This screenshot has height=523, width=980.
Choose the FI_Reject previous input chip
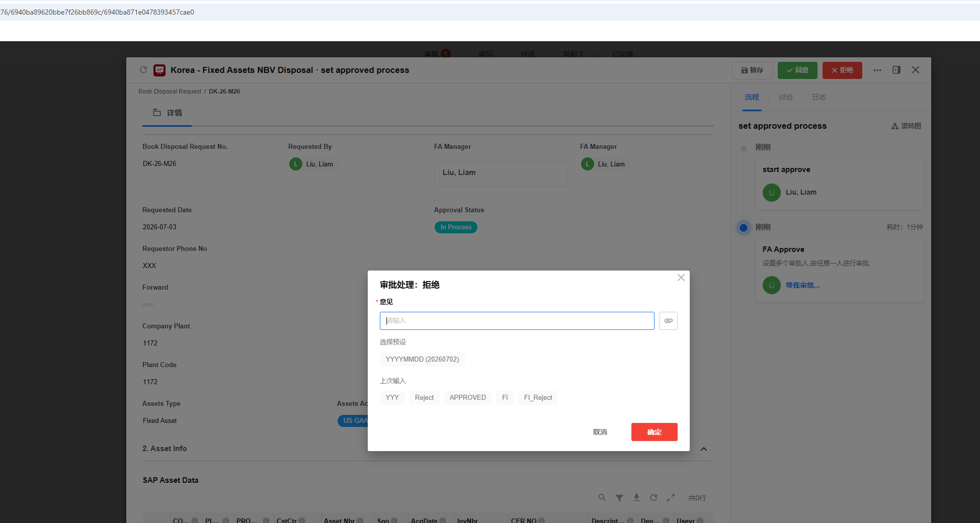(538, 397)
